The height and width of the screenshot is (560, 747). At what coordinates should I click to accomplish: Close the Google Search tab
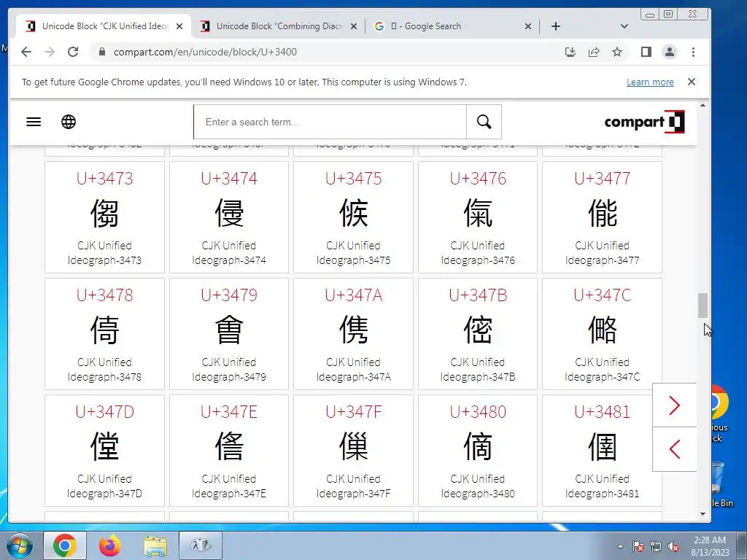[x=528, y=27]
